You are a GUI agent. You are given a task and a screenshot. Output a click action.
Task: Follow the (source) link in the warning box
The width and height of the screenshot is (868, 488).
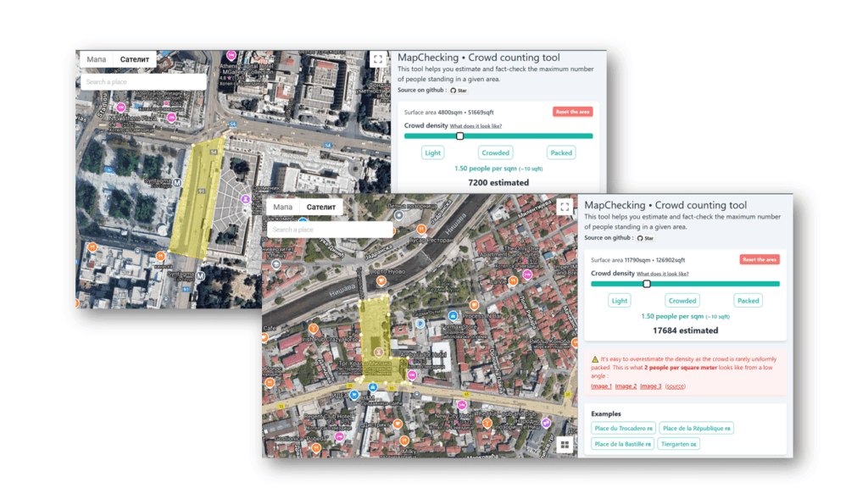675,386
